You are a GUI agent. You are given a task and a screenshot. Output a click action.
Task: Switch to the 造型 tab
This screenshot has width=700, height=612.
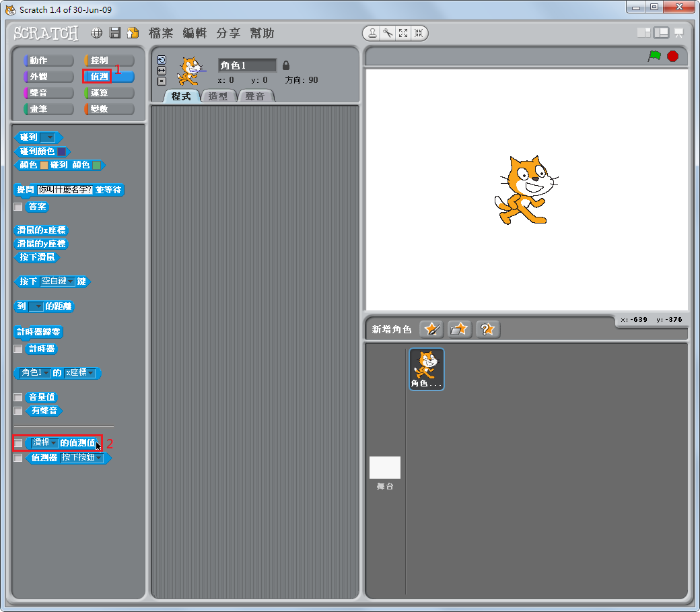(x=218, y=96)
